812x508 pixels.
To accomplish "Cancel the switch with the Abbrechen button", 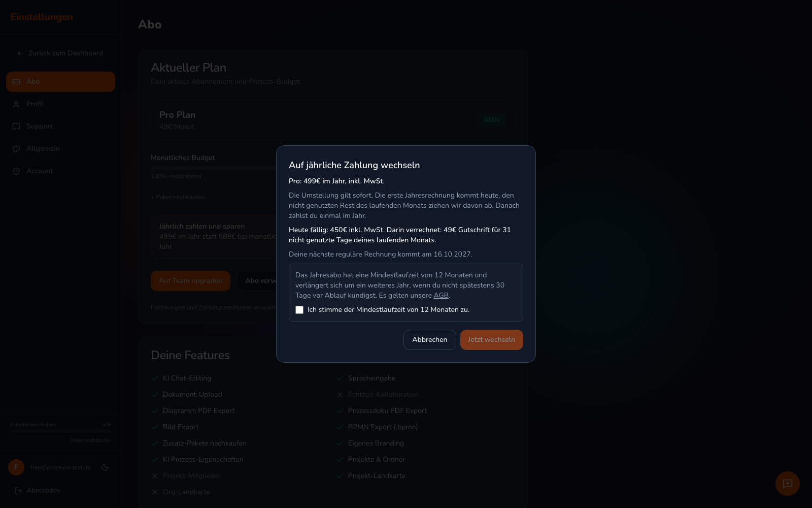I will [430, 340].
